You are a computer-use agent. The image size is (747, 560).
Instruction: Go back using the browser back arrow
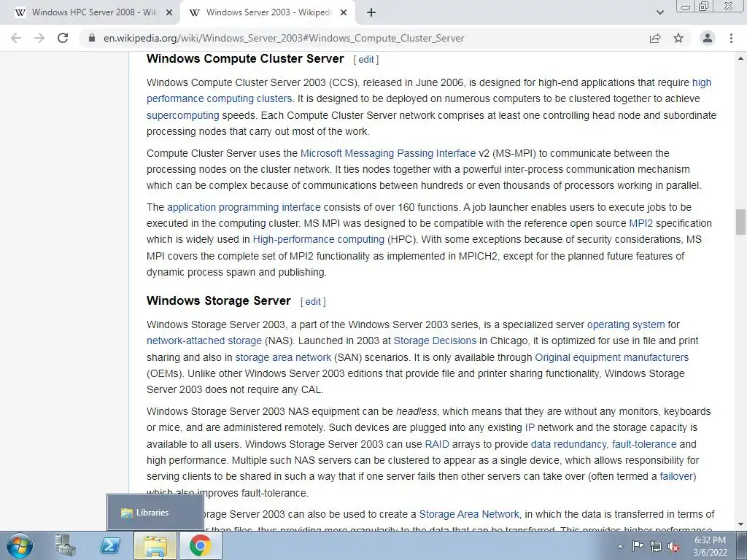pos(16,38)
